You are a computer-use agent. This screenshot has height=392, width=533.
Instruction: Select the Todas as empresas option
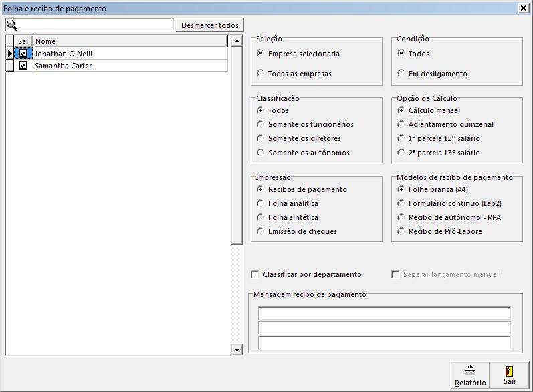coord(261,74)
